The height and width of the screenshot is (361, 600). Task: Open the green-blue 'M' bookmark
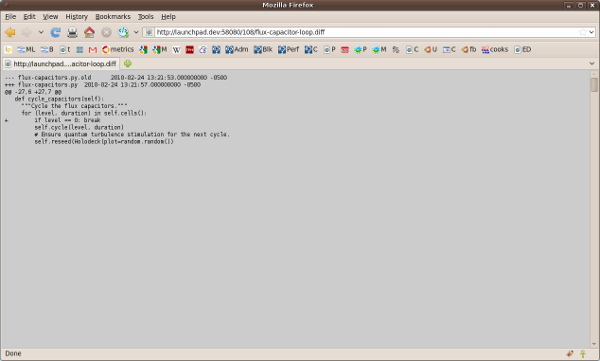[379, 49]
